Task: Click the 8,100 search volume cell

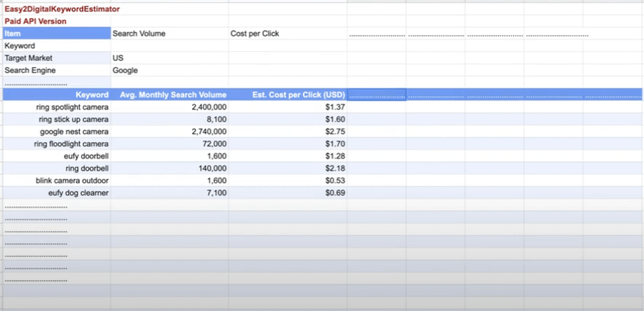Action: (170, 119)
